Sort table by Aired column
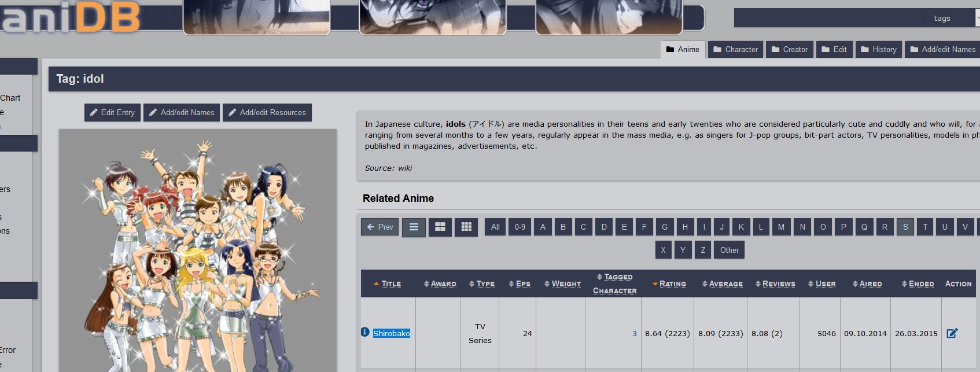This screenshot has width=980, height=372. coord(871,284)
